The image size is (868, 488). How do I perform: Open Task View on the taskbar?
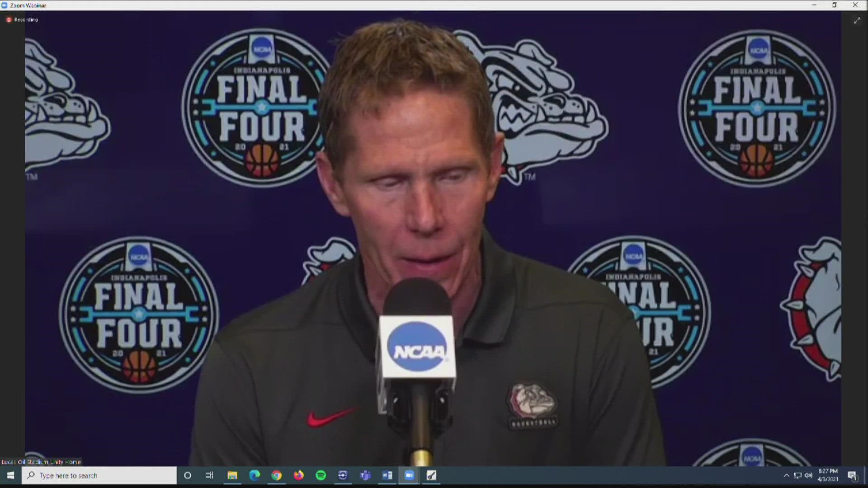click(209, 475)
